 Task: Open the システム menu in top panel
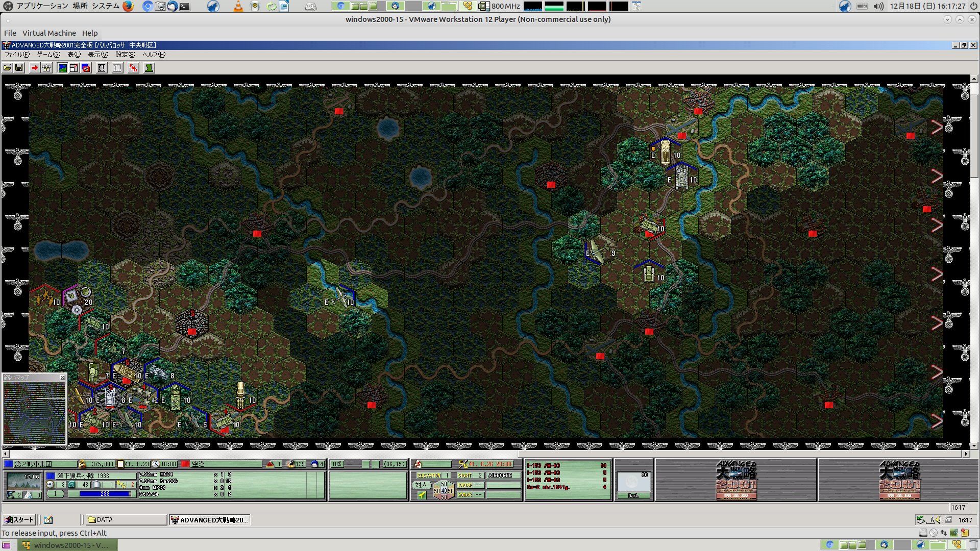coord(106,6)
